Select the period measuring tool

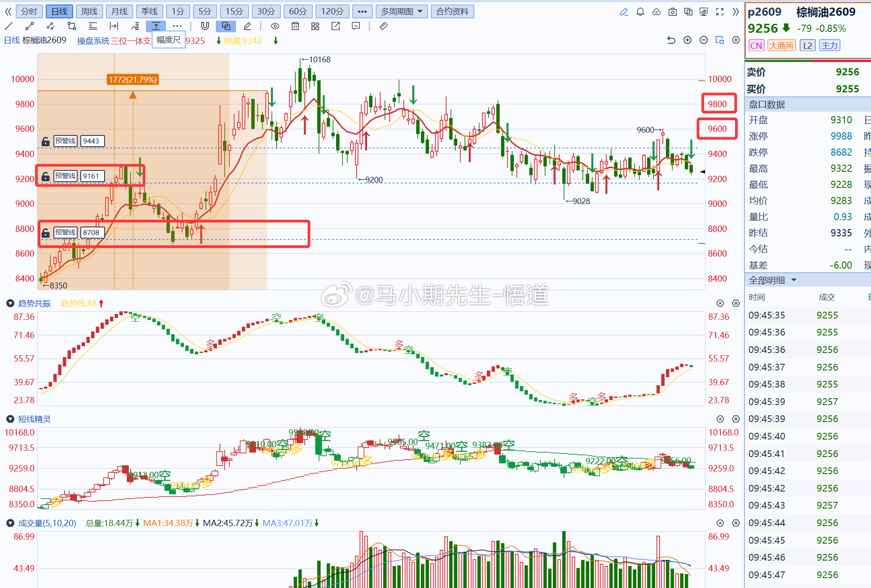114,26
